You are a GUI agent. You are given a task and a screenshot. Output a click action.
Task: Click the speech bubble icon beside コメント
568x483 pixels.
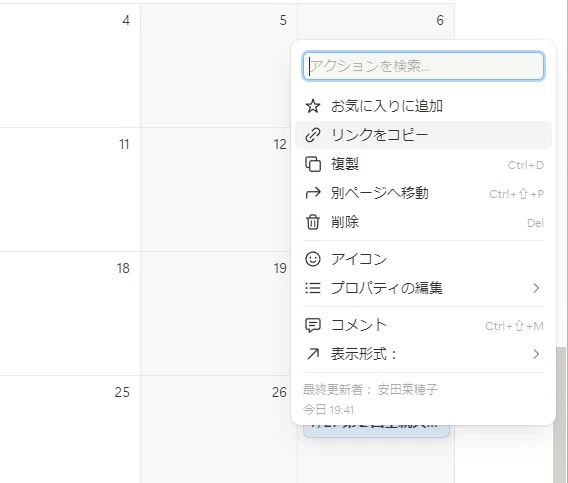coord(313,325)
